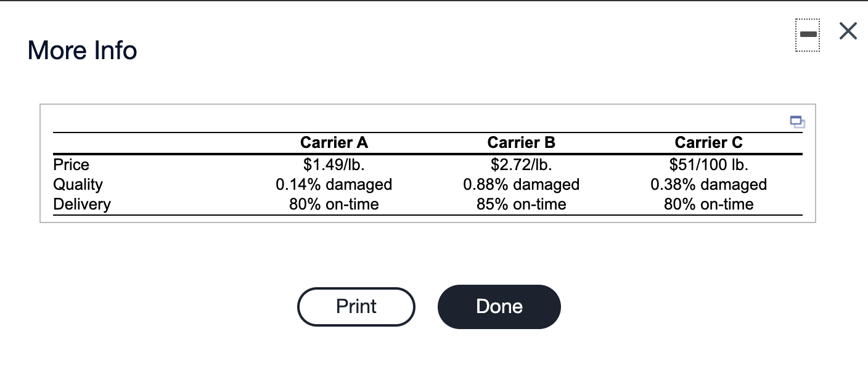Click the More Info heading
Viewport: 868px width, 371px height.
point(83,50)
